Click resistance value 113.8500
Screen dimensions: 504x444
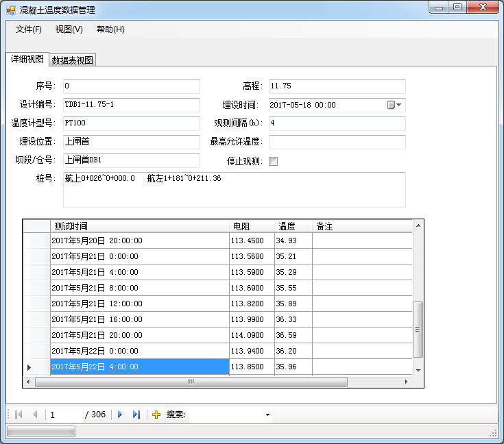tap(252, 367)
